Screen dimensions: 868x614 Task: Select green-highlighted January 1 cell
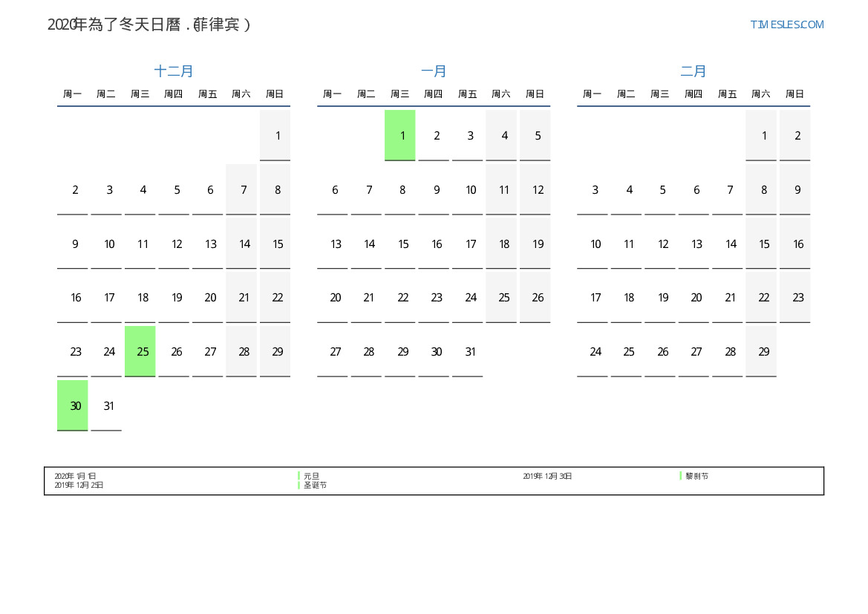pyautogui.click(x=400, y=135)
